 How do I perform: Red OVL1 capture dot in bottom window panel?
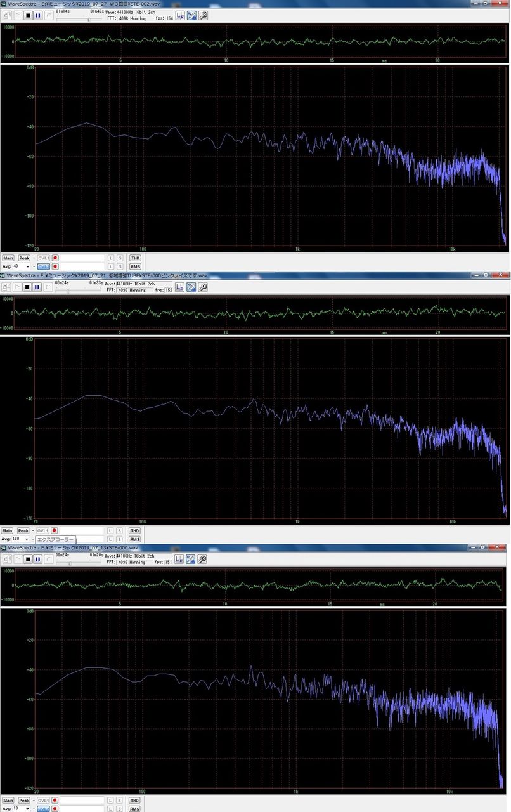[x=55, y=801]
